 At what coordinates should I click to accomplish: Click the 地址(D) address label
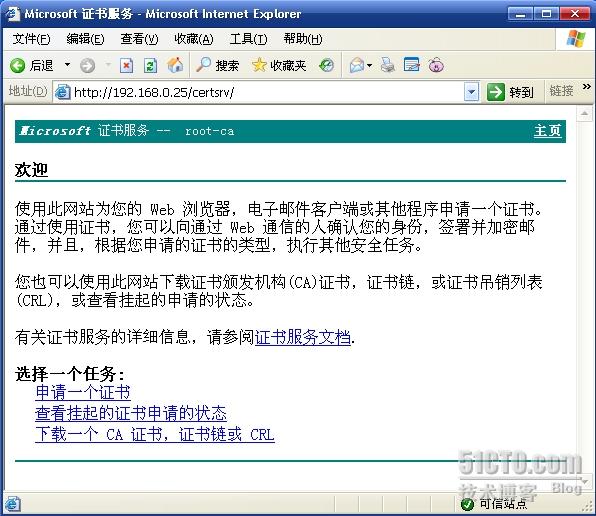28,91
